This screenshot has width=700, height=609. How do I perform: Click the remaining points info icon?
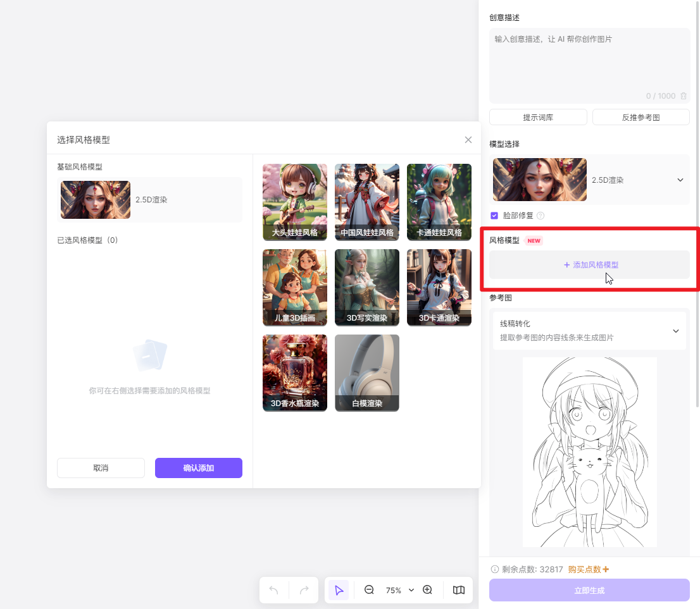click(495, 569)
